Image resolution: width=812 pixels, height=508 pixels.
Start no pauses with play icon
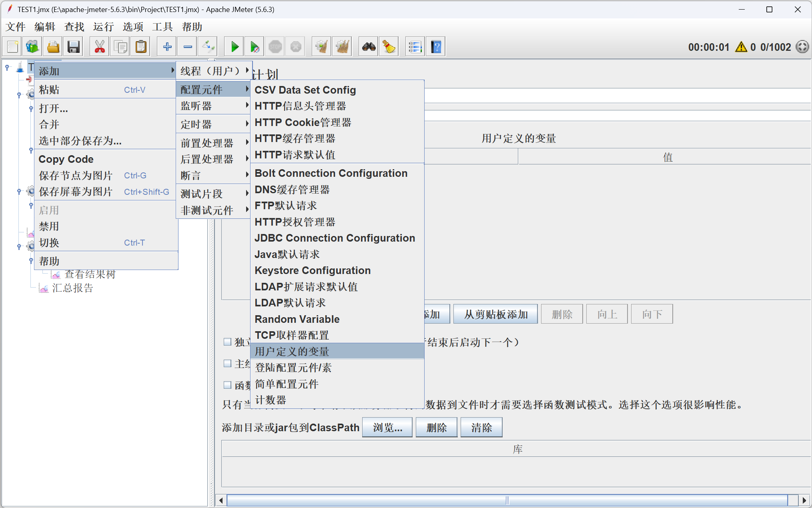coord(255,47)
